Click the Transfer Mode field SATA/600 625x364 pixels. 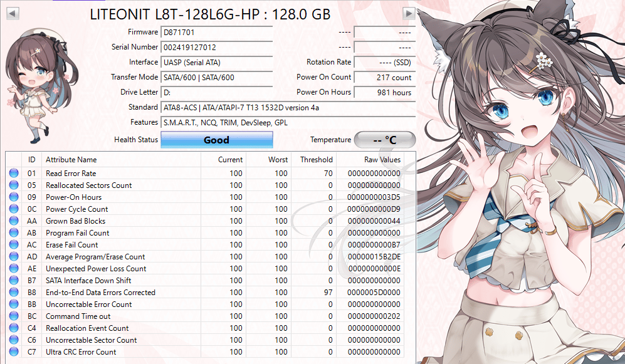point(216,78)
